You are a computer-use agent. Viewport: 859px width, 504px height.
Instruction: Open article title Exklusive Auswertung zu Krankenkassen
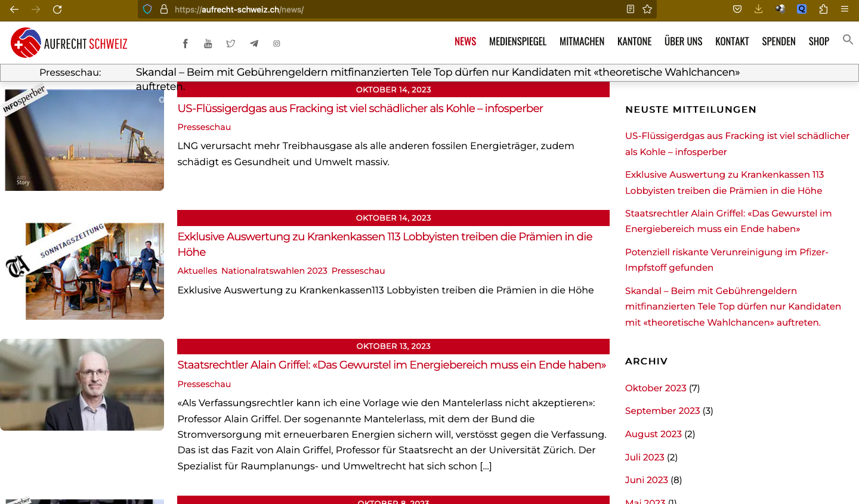click(x=385, y=244)
